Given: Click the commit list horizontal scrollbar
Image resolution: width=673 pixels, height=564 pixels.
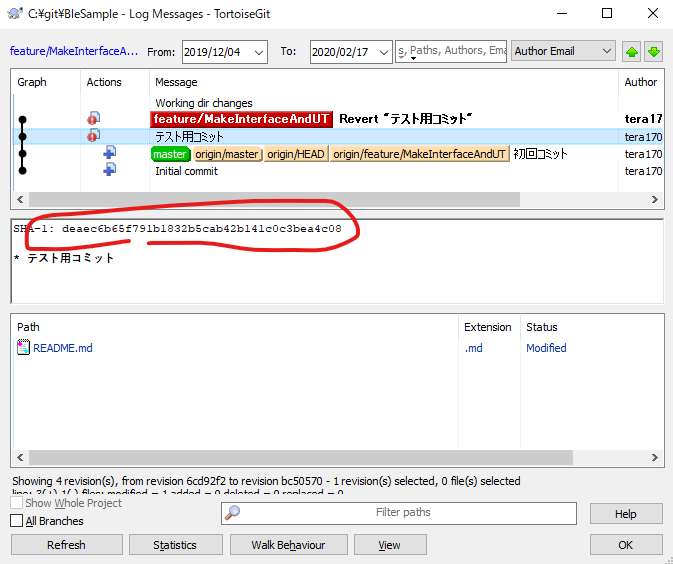Looking at the screenshot, I should point(274,199).
